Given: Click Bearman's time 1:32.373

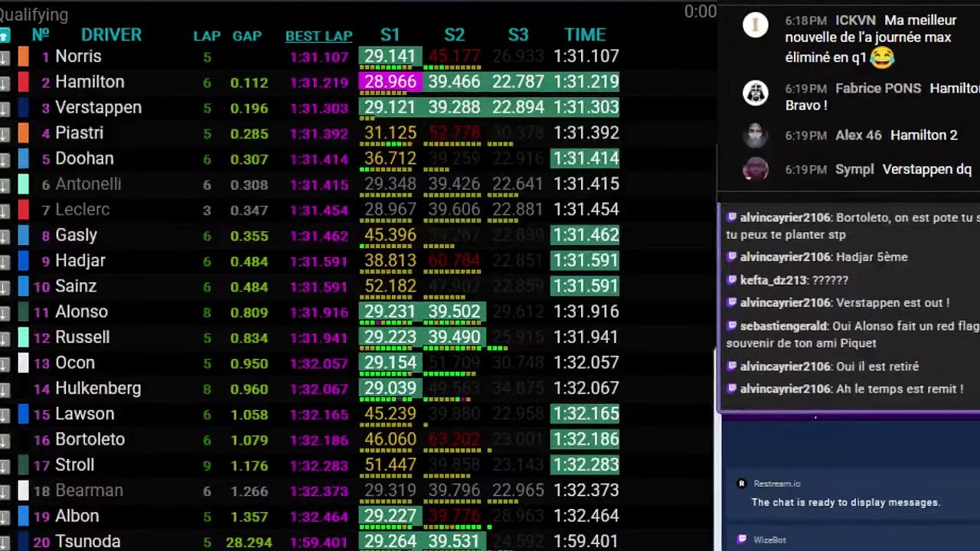Looking at the screenshot, I should coord(585,491).
